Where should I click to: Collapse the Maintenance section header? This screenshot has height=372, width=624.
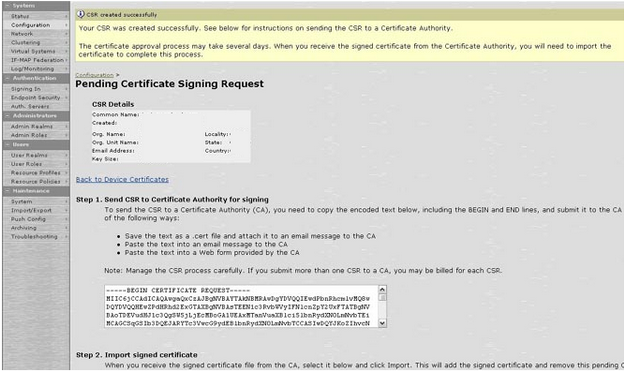click(x=36, y=191)
